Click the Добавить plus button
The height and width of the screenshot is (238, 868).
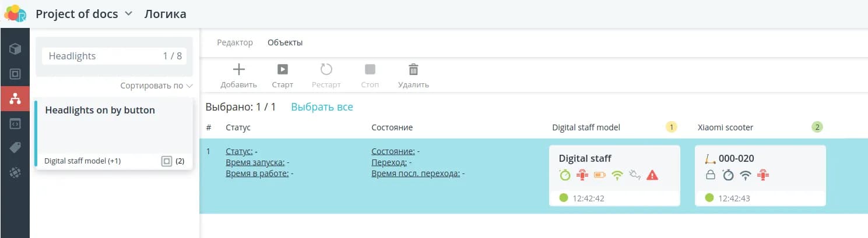pyautogui.click(x=238, y=76)
